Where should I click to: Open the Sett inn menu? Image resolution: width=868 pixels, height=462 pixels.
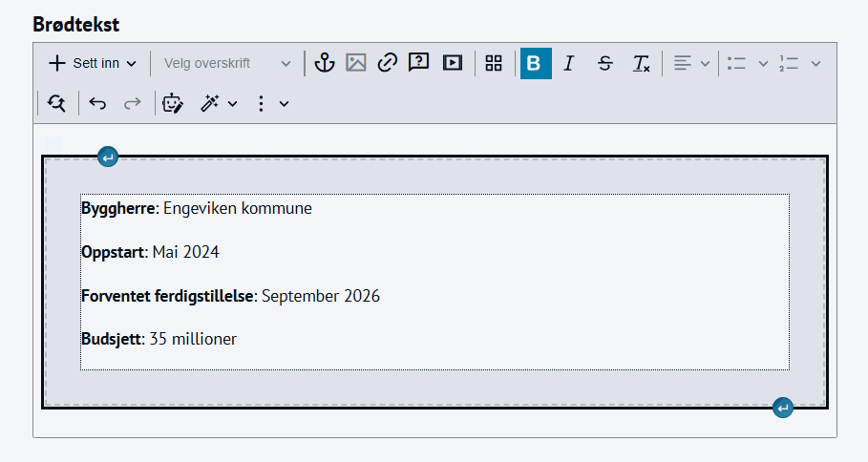[93, 64]
